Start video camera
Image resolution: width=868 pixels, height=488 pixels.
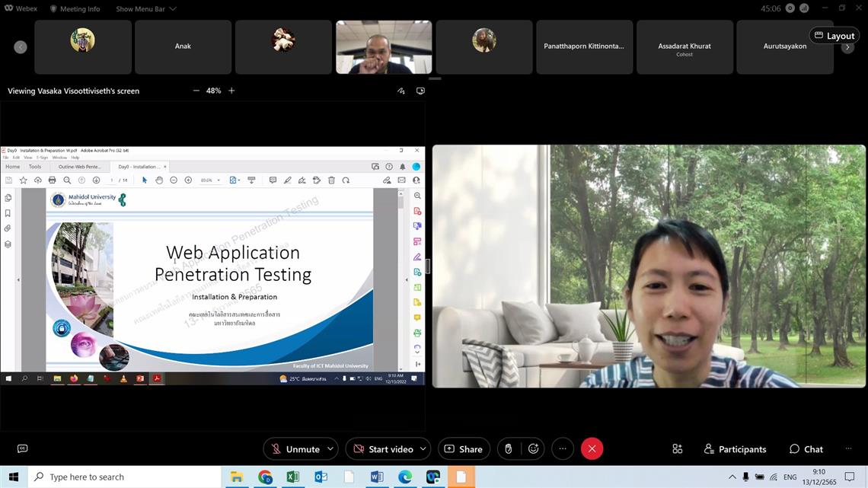[x=382, y=449]
